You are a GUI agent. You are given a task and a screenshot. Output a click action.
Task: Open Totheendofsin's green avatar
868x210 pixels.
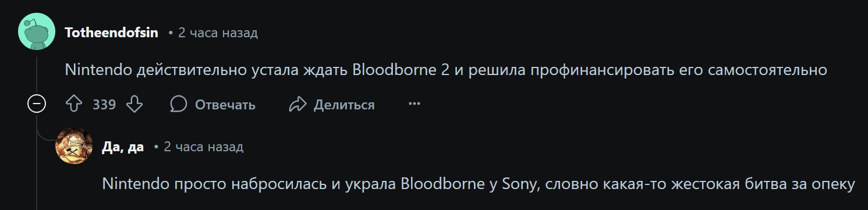click(x=37, y=32)
